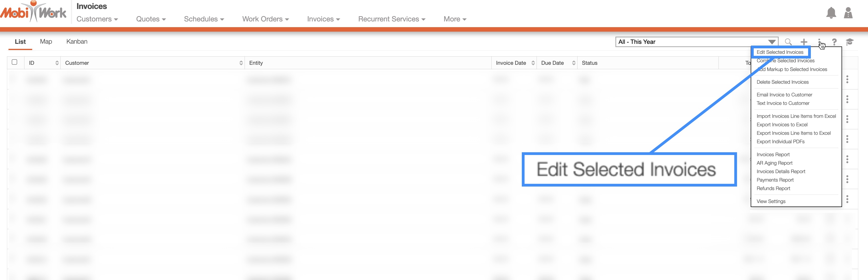Click the graduation cap tutorial icon
Viewport: 868px width, 280px height.
[850, 42]
